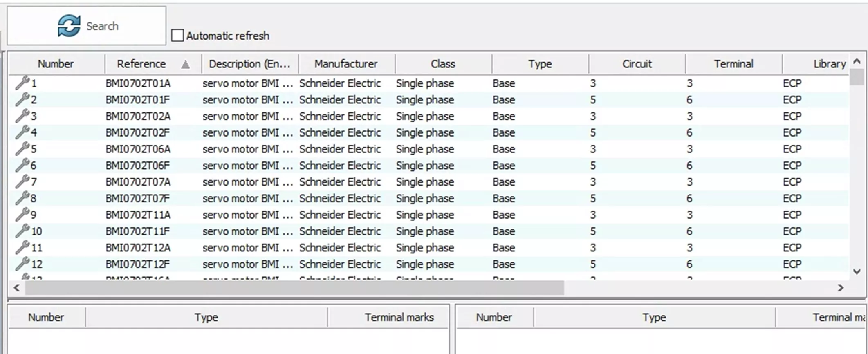Select wrench icon for row 3
The width and height of the screenshot is (868, 354).
[22, 116]
